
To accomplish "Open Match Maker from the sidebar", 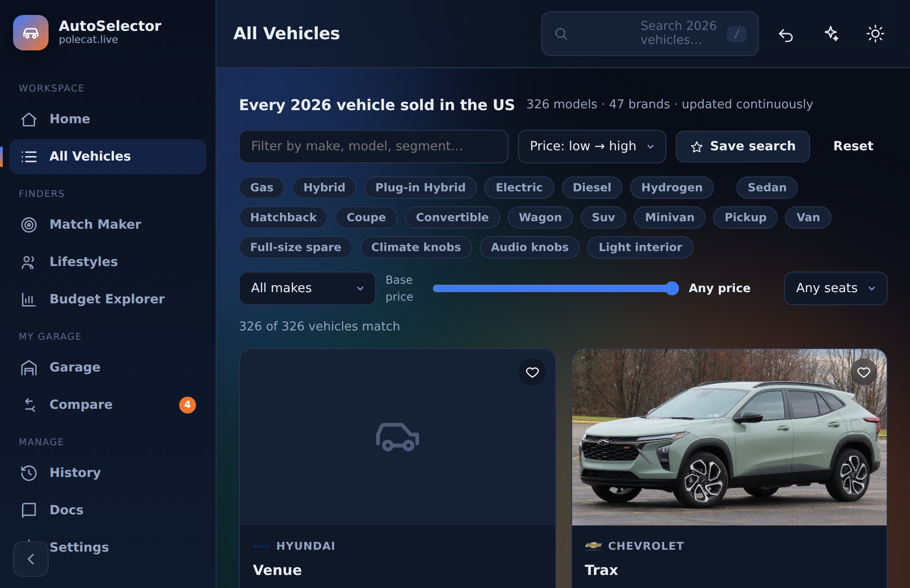I will coord(108,224).
